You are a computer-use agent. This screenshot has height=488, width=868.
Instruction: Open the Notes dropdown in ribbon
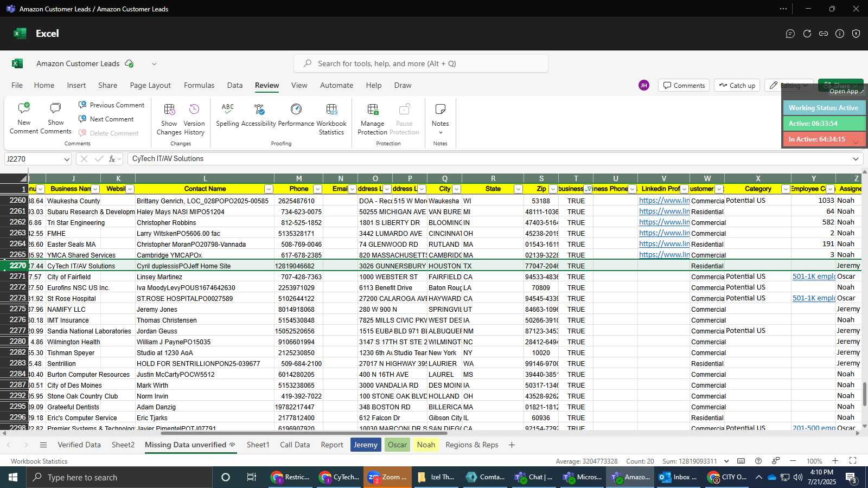[x=441, y=132]
